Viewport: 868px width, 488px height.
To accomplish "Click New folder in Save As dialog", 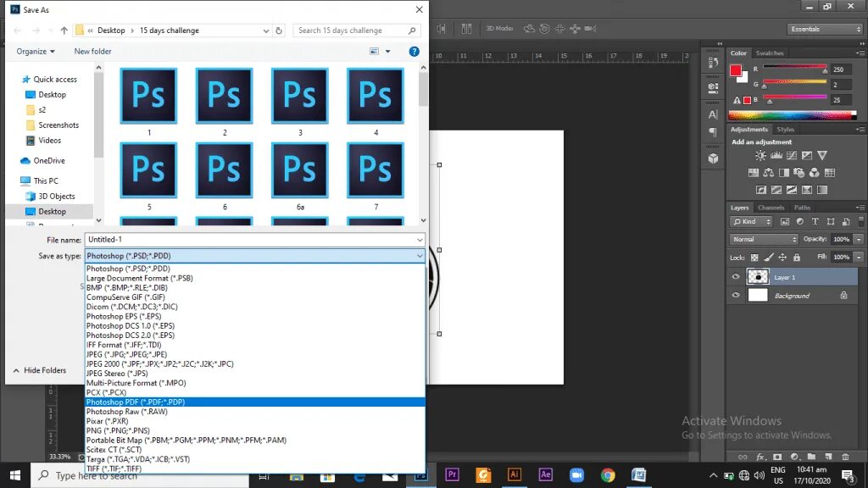I will click(92, 52).
